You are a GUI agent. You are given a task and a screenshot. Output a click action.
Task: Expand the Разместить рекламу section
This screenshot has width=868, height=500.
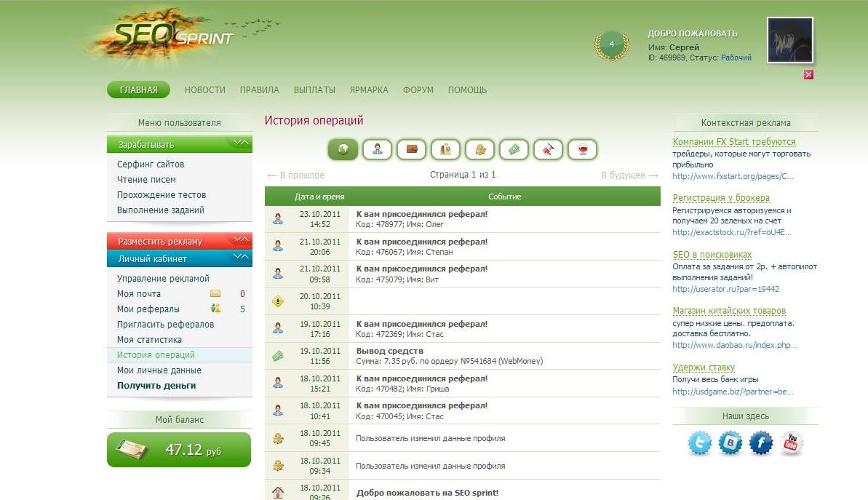[180, 241]
